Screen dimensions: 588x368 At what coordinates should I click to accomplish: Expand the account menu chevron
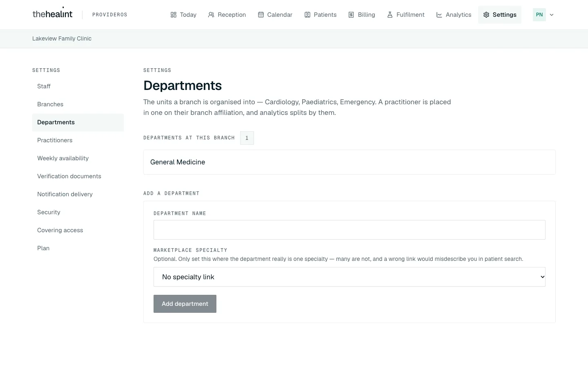(x=552, y=15)
